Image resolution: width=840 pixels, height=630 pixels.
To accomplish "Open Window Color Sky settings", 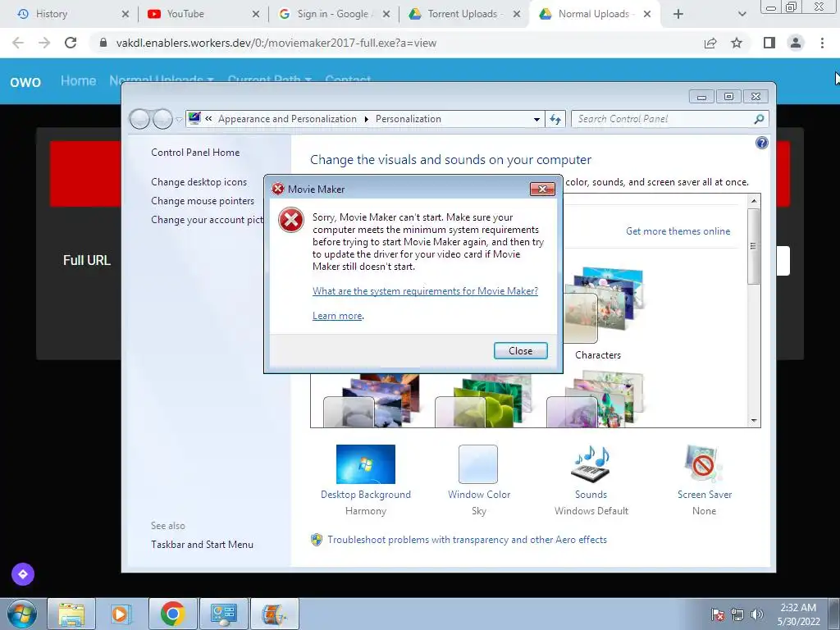I will pyautogui.click(x=478, y=464).
